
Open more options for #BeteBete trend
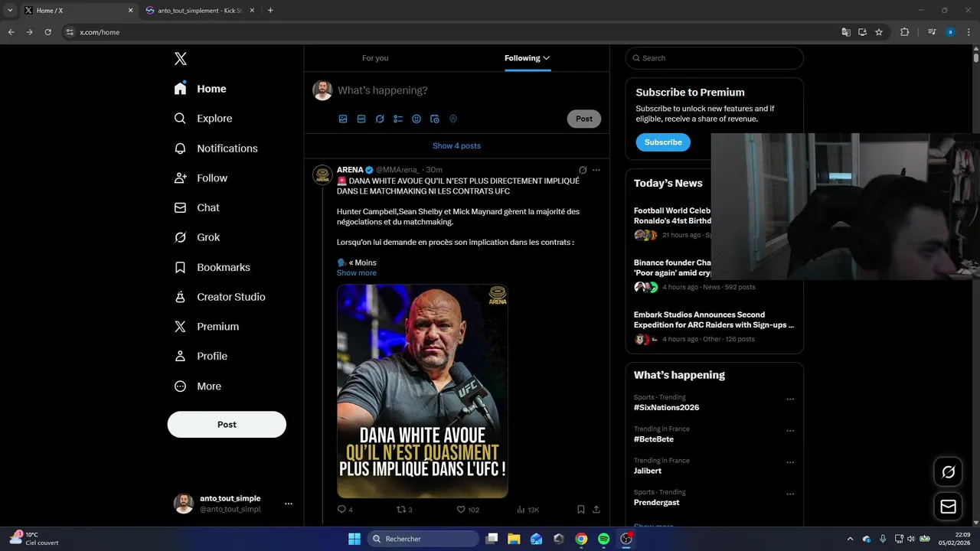[790, 431]
